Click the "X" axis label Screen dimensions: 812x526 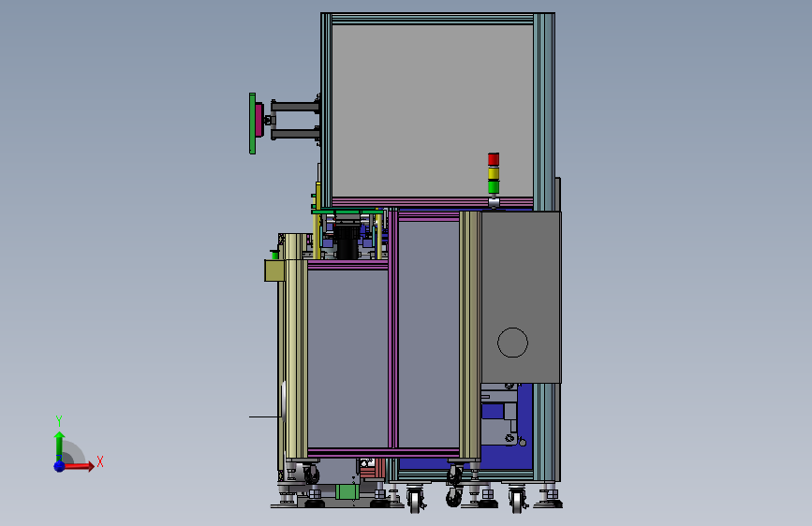pyautogui.click(x=100, y=461)
